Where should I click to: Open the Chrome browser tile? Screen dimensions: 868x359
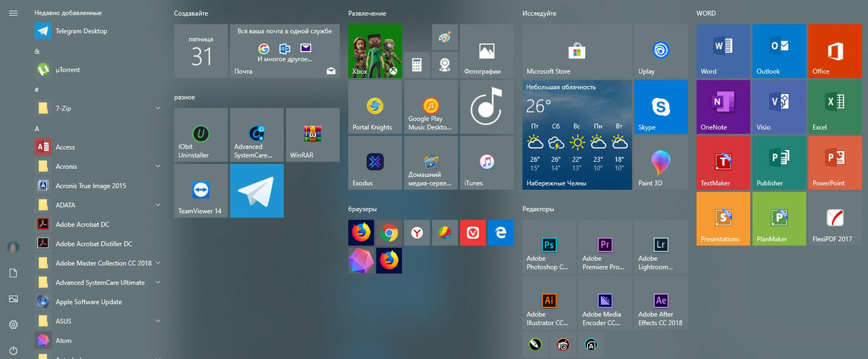click(x=389, y=233)
